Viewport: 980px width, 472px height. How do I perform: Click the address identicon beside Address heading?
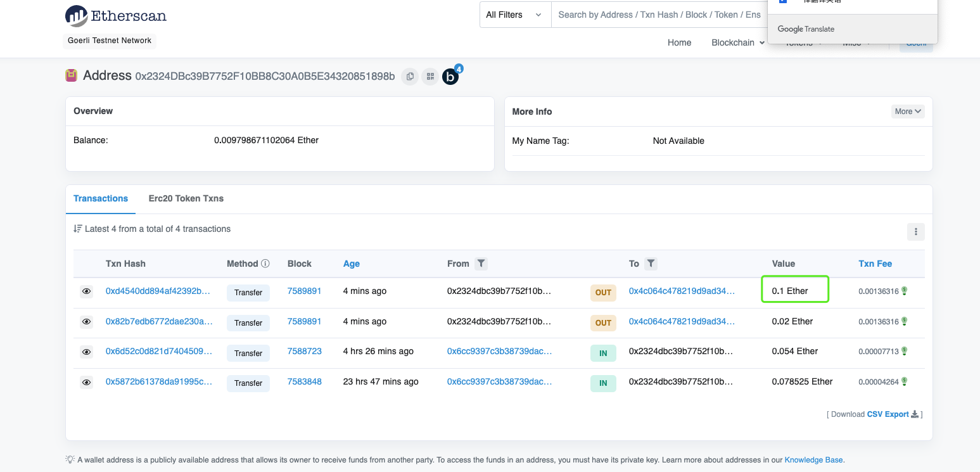(x=71, y=76)
